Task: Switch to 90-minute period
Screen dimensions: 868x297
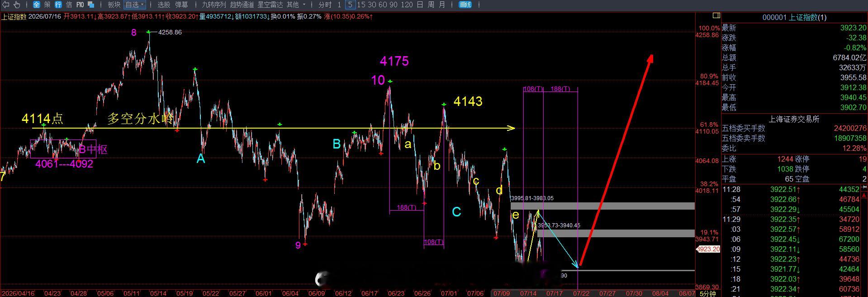Action: (x=394, y=5)
